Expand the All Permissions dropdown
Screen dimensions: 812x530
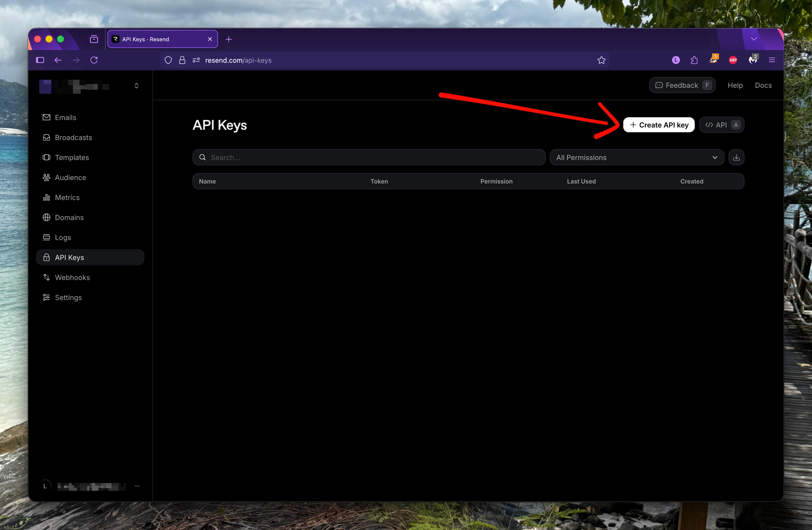pos(637,157)
